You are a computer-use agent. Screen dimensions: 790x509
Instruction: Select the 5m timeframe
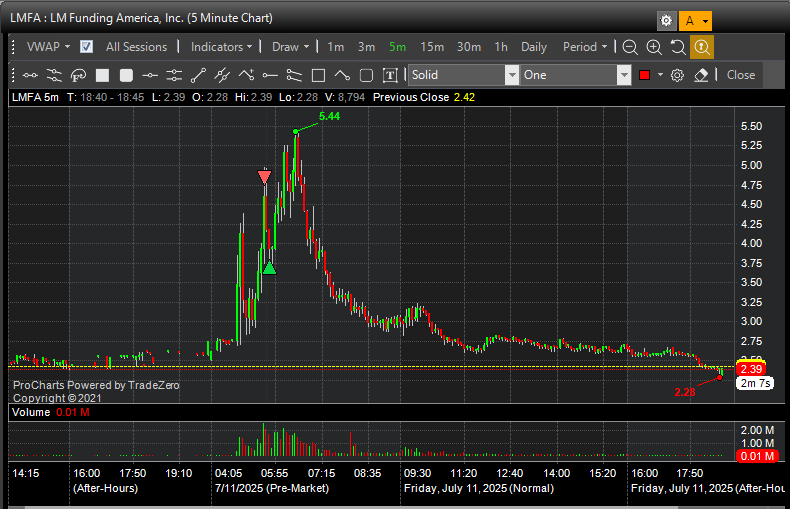[397, 47]
